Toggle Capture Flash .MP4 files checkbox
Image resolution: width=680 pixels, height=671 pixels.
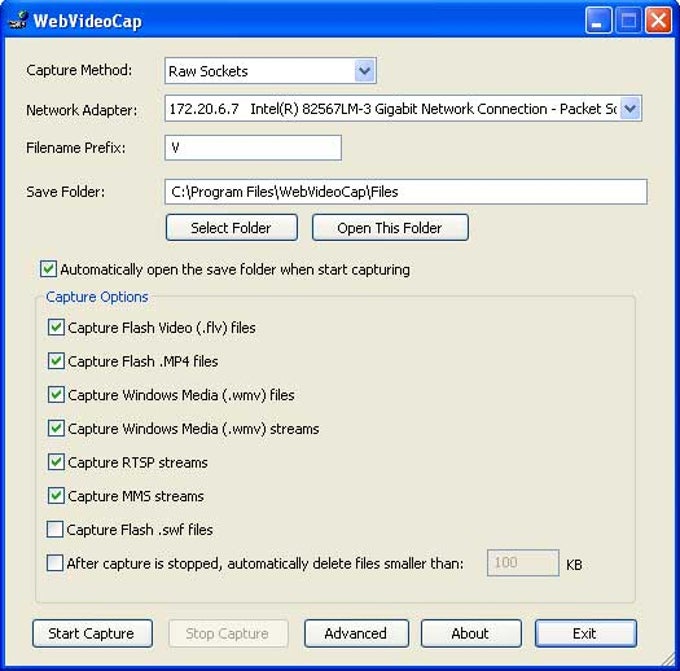(x=56, y=361)
